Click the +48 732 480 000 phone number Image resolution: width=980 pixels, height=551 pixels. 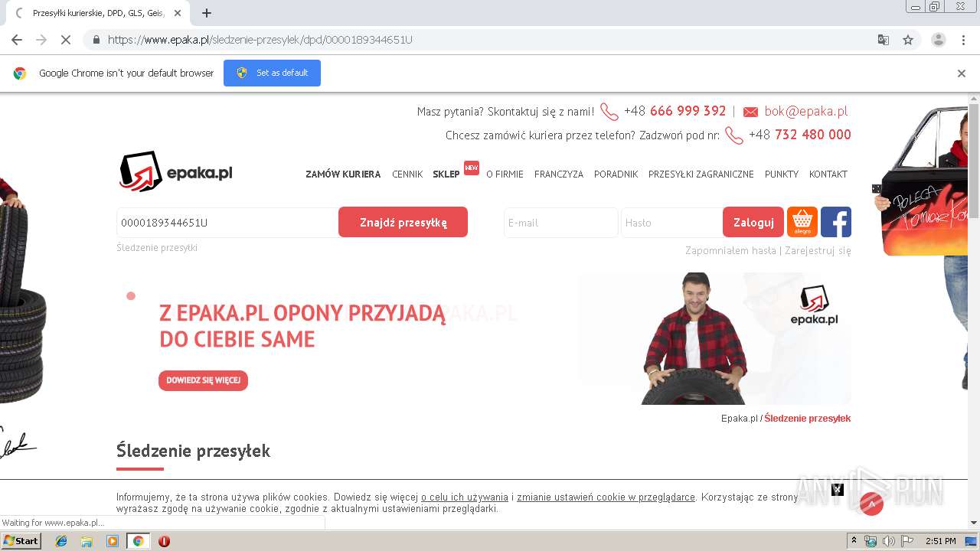tap(799, 135)
